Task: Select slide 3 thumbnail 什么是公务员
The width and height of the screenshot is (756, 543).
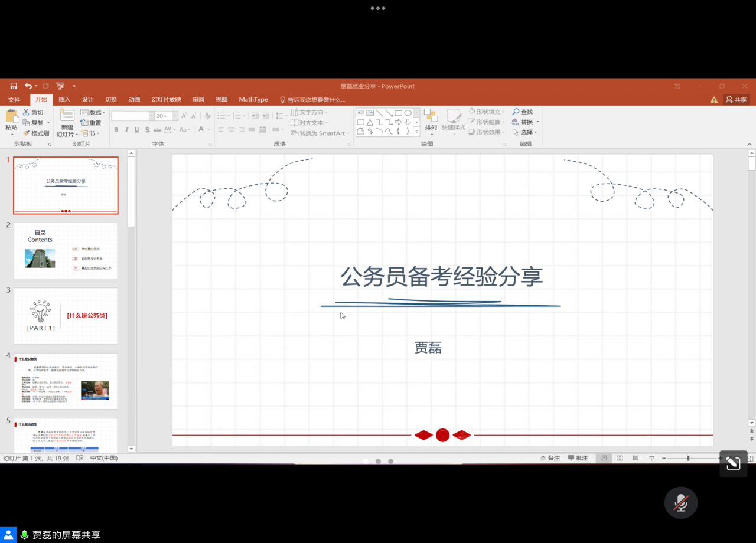Action: tap(66, 316)
